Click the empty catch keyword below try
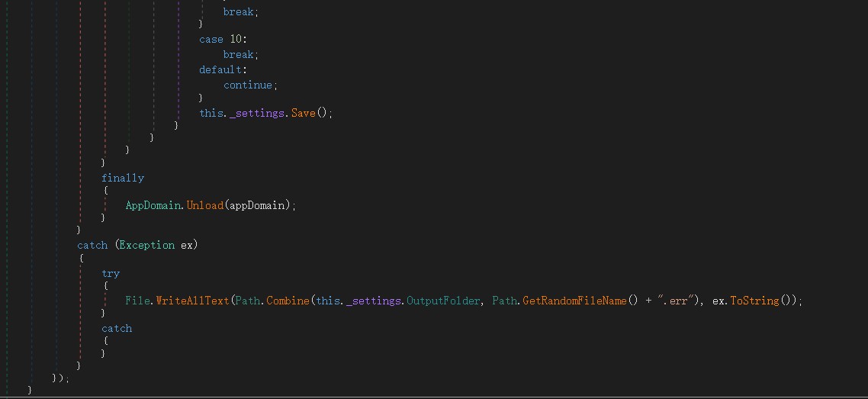Screen dimensions: 868x399 (117, 328)
